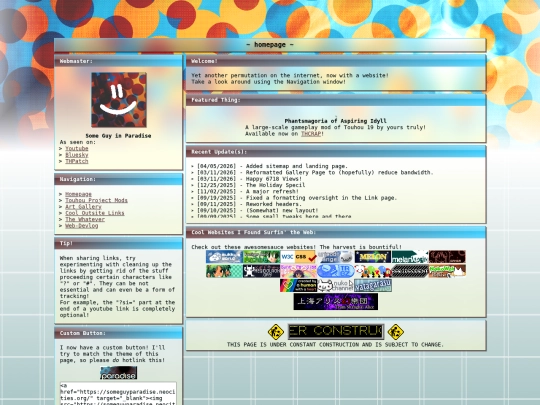Open Cool Outsite Links page
The image size is (540, 405).
point(95,213)
